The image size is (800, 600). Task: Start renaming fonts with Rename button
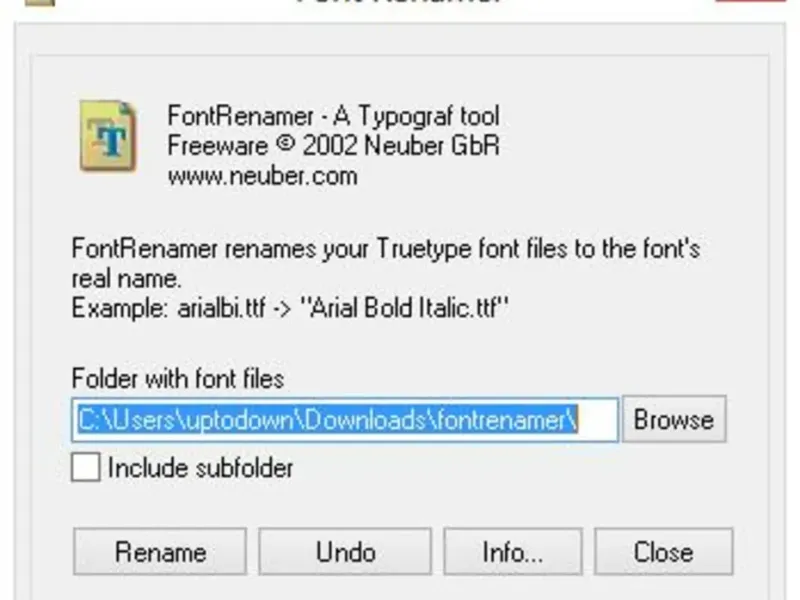160,552
